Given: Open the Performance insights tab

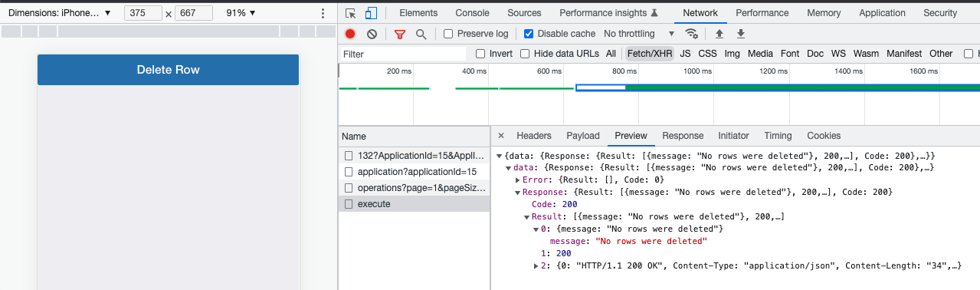Looking at the screenshot, I should coord(608,13).
